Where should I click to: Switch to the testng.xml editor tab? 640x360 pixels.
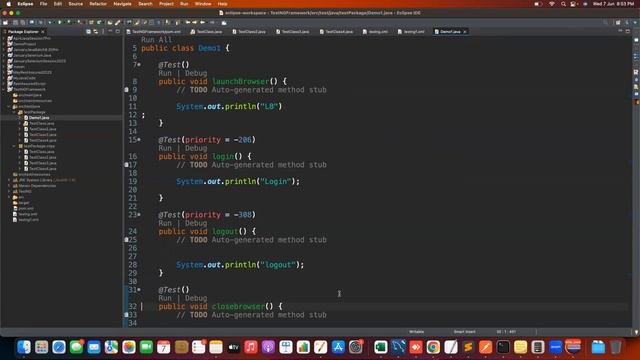tap(375, 31)
